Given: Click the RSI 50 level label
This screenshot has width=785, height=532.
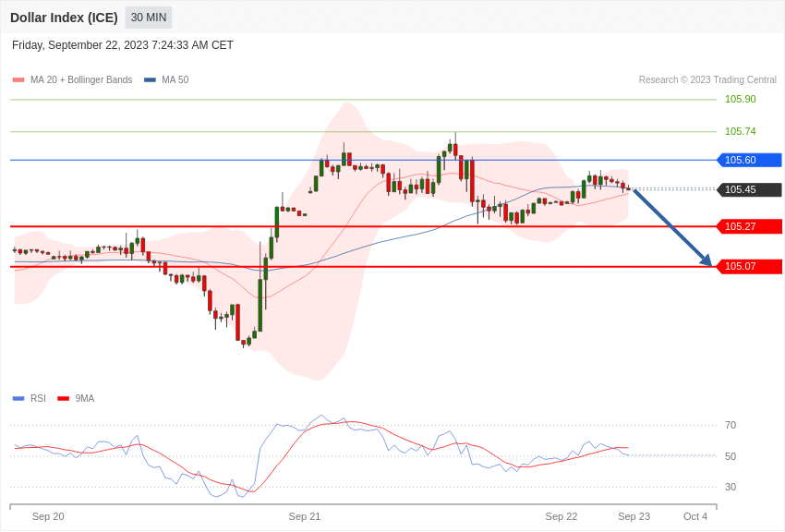Looking at the screenshot, I should (731, 456).
